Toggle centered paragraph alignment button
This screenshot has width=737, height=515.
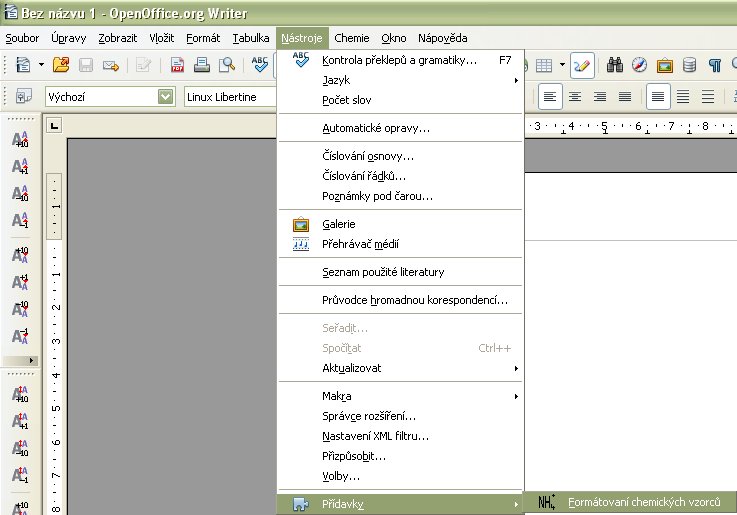click(x=575, y=97)
